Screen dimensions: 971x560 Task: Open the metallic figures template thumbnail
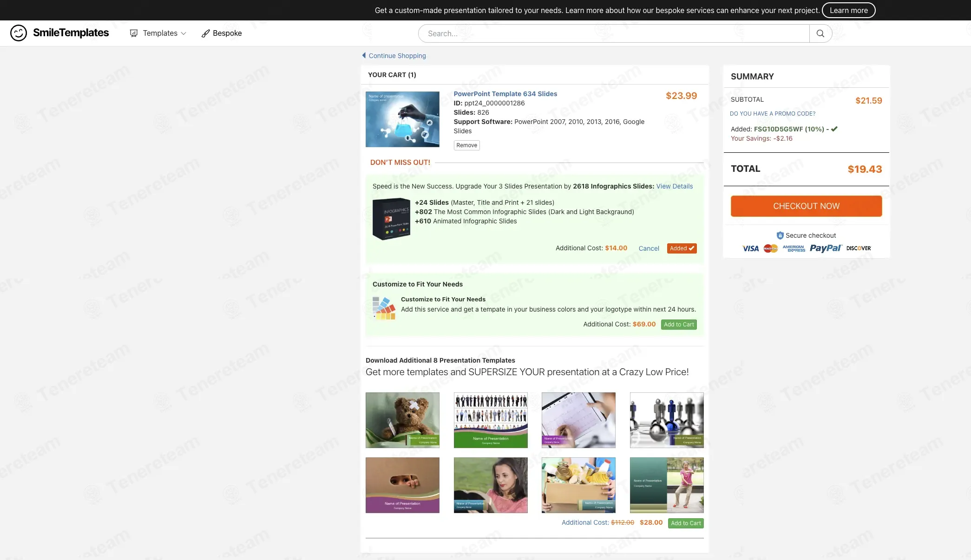click(x=667, y=420)
